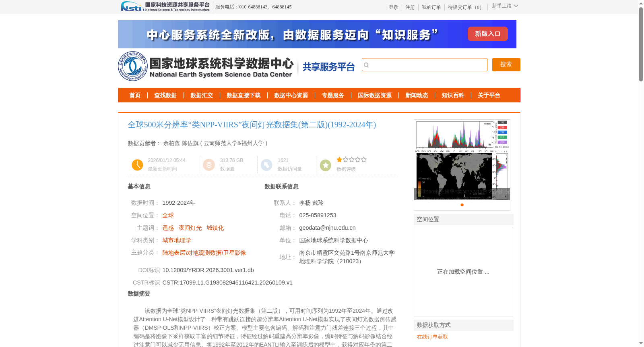Click the magnifier icon in the search box
The height and width of the screenshot is (347, 644).
[x=366, y=65]
